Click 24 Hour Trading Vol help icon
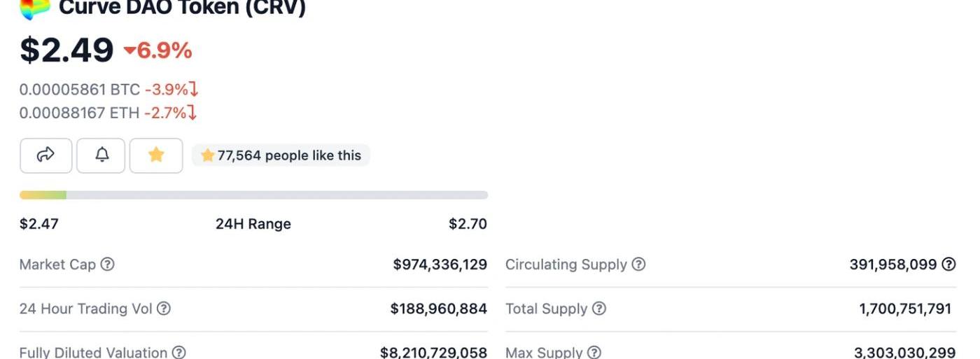The image size is (980, 359). pos(163,309)
